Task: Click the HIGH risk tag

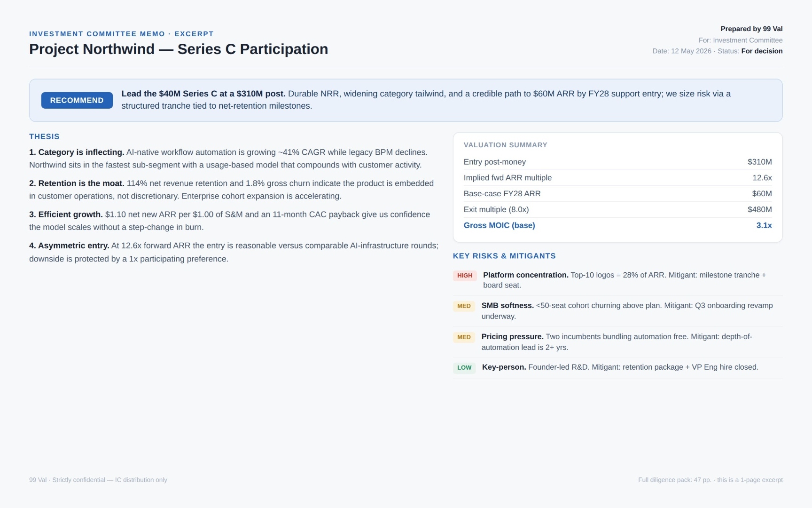Action: tap(465, 276)
